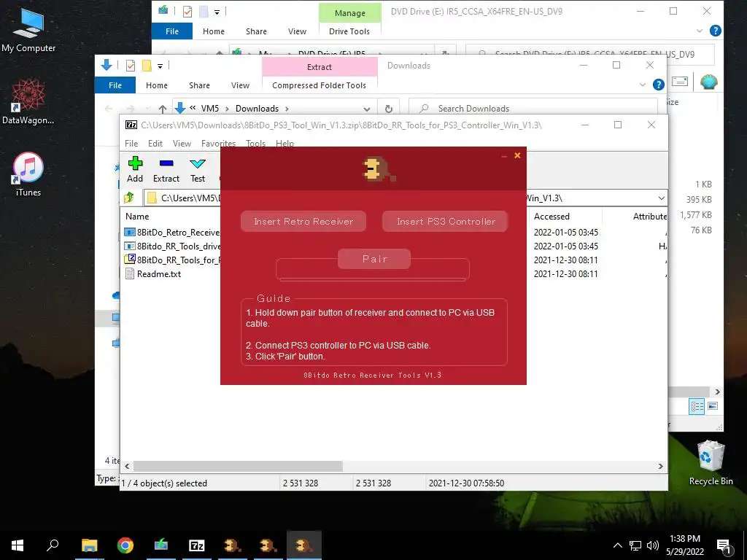Screen dimensions: 747x560
Task: Click the taskbar search magnifier
Action: pos(53,545)
